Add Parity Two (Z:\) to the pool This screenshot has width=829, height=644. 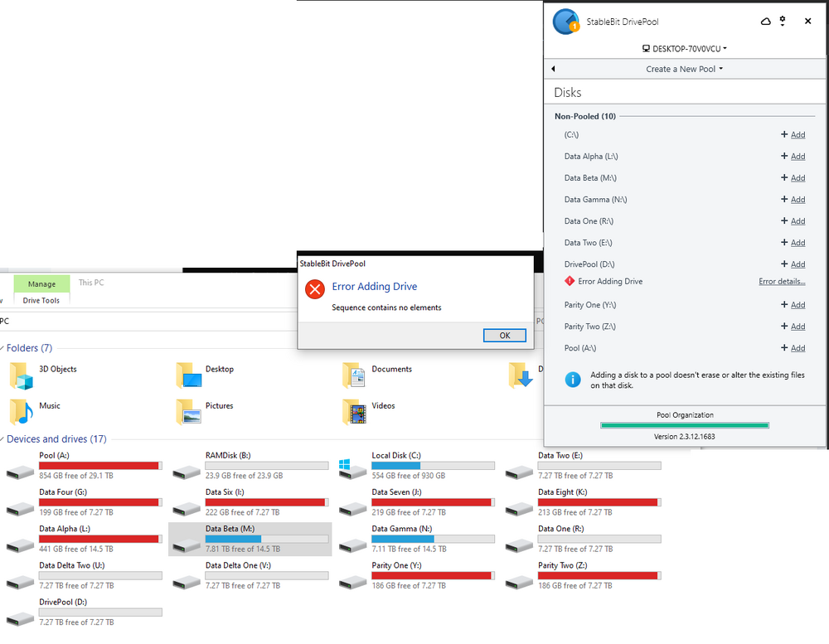click(793, 327)
